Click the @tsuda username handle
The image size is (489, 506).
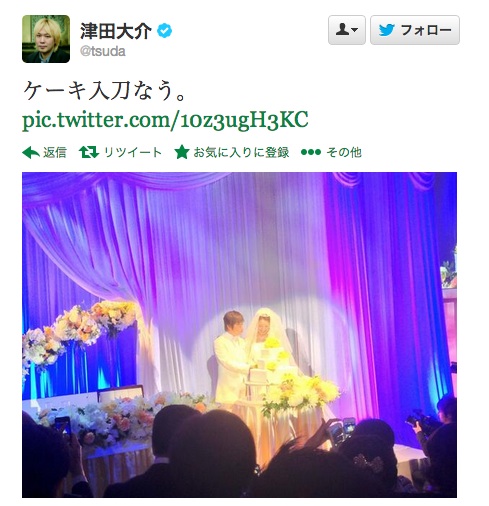(x=103, y=51)
